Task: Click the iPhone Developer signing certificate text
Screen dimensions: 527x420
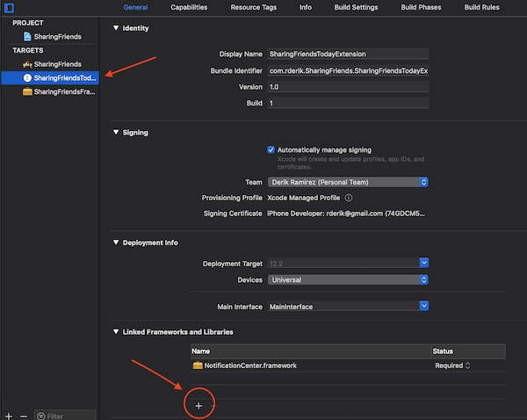Action: point(346,214)
